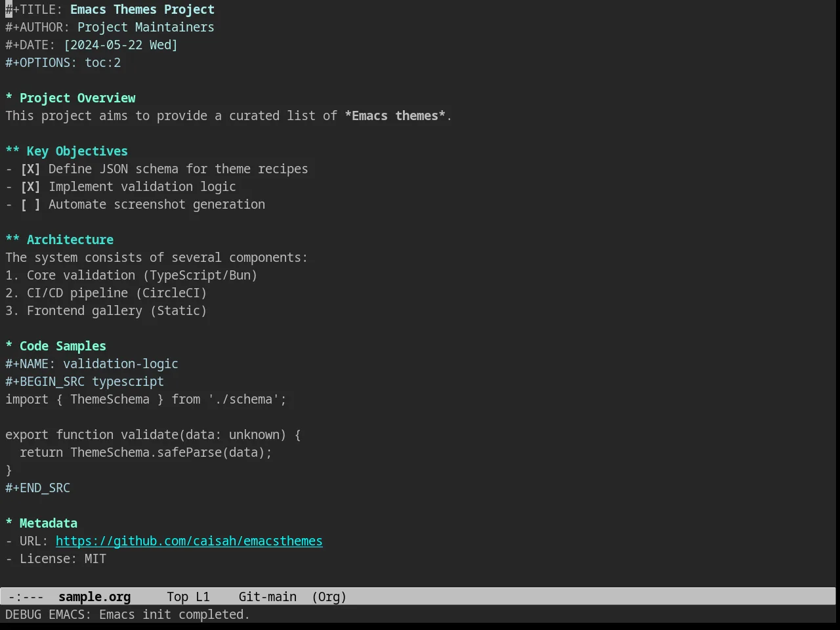Click list item '3. Frontend gallery (Static)'
This screenshot has height=630, width=840.
(106, 311)
